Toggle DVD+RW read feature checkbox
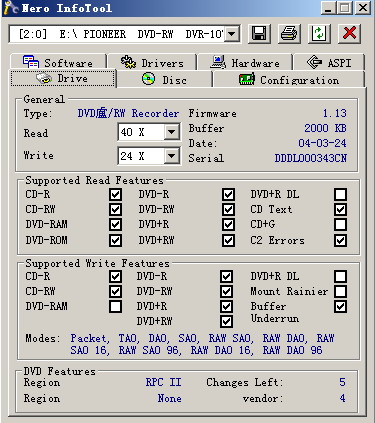 pyautogui.click(x=228, y=240)
